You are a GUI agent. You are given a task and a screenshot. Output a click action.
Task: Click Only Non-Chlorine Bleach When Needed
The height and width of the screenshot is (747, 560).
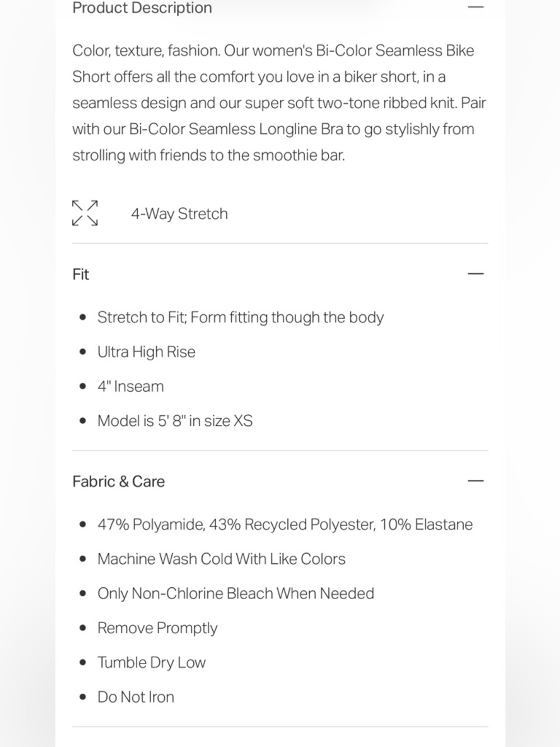tap(236, 593)
